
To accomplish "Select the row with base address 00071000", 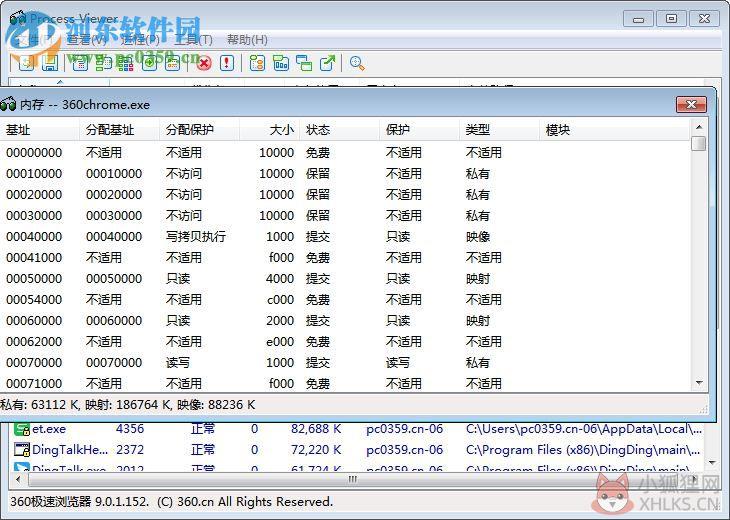I will click(x=345, y=383).
